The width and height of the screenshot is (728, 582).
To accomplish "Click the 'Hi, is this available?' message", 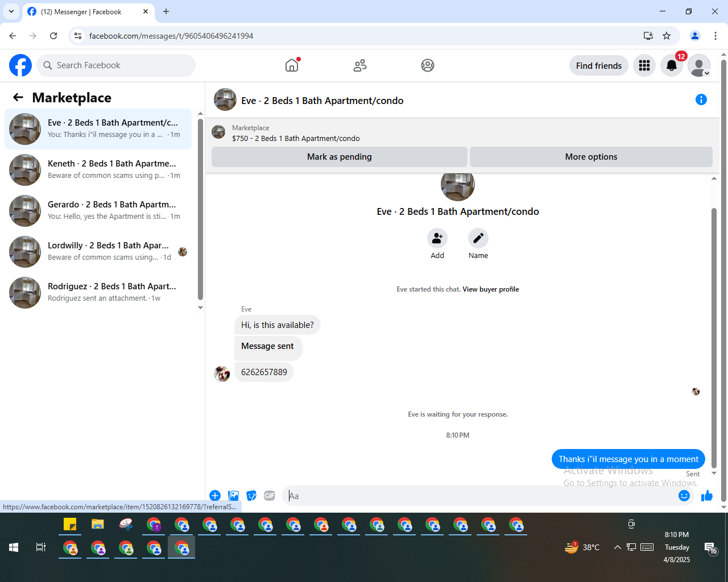I will 278,325.
